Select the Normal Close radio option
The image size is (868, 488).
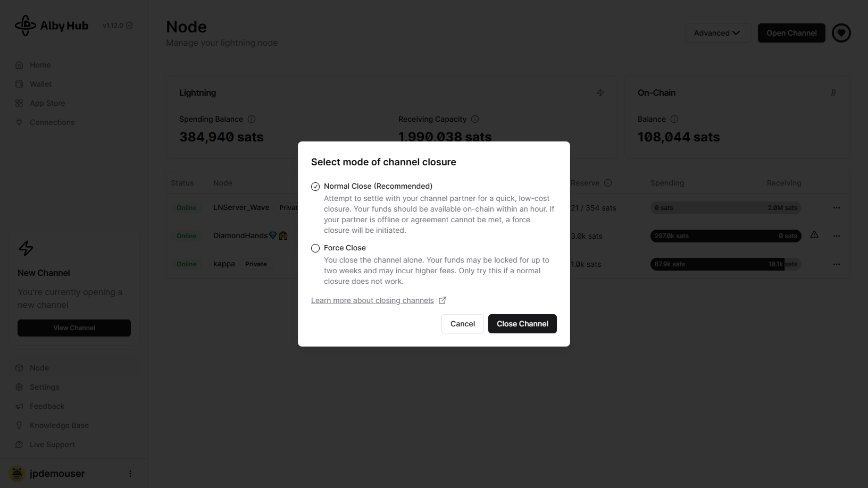(x=315, y=187)
